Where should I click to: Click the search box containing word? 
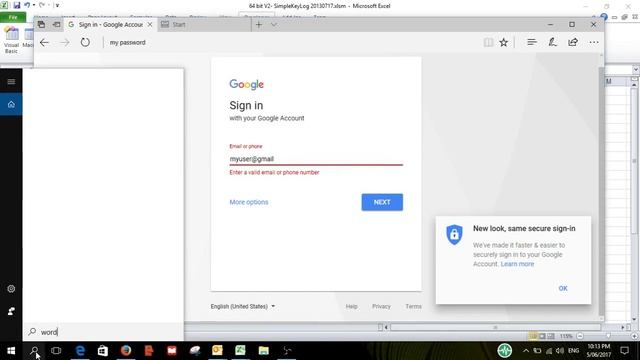[103, 332]
